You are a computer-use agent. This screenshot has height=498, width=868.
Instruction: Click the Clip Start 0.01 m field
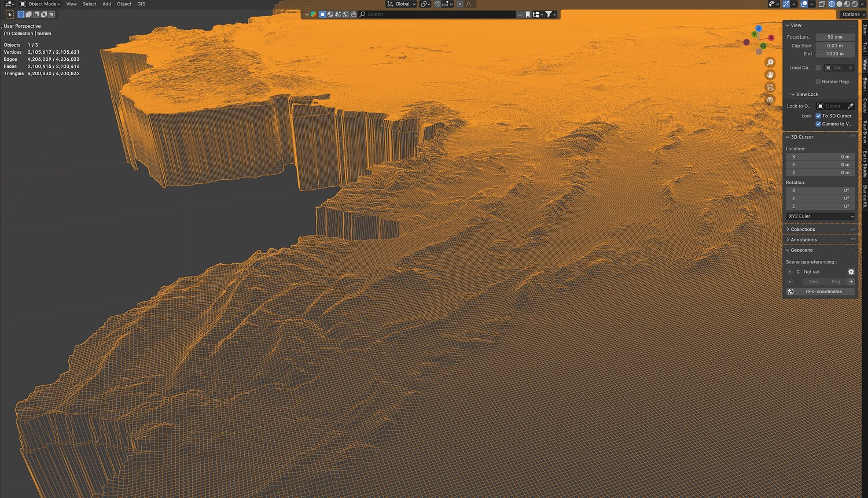[835, 46]
